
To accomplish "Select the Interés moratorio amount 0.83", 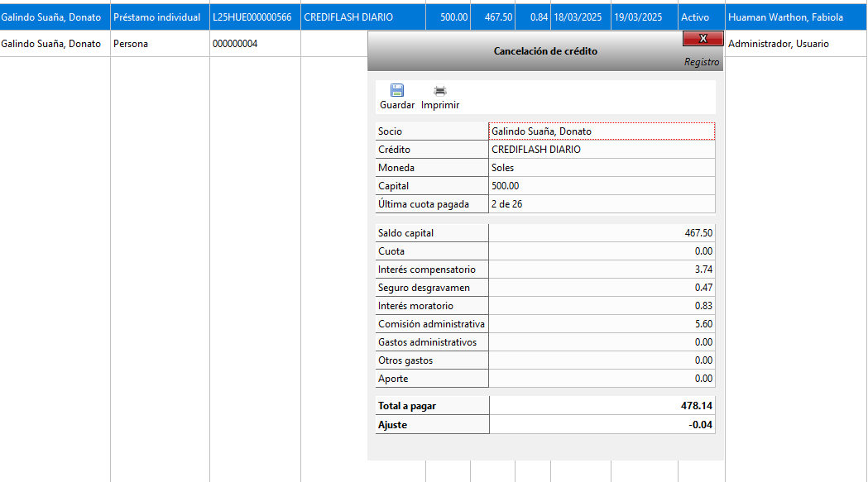I will point(601,306).
